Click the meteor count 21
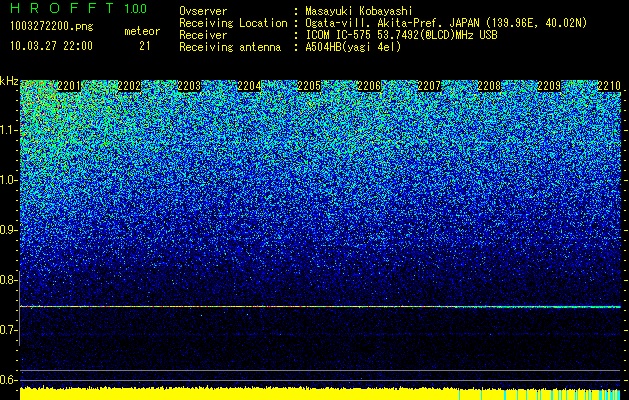 (144, 46)
